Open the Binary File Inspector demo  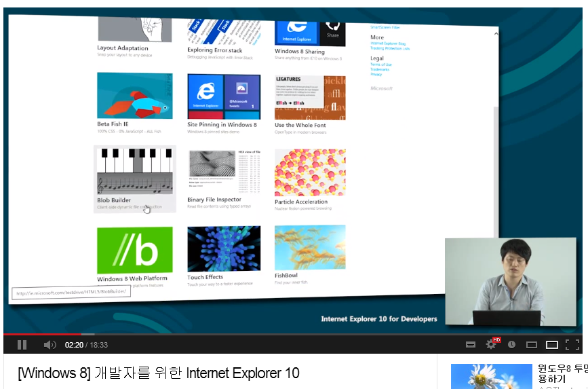(224, 179)
